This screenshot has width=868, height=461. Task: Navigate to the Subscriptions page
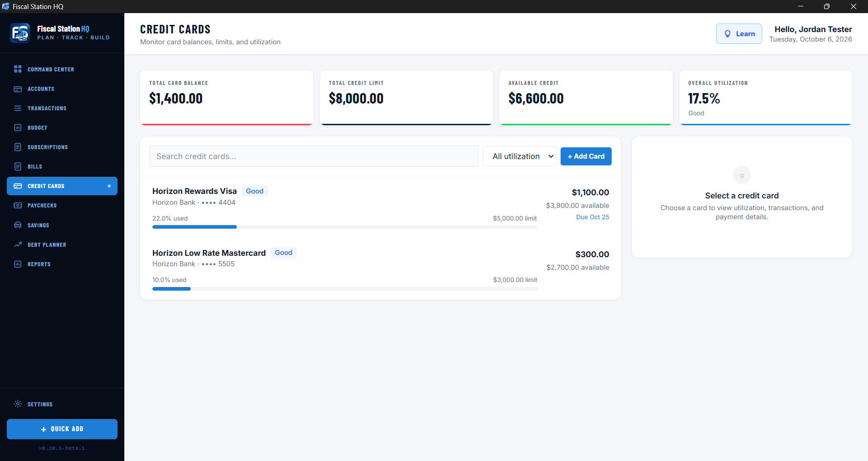[x=62, y=147]
